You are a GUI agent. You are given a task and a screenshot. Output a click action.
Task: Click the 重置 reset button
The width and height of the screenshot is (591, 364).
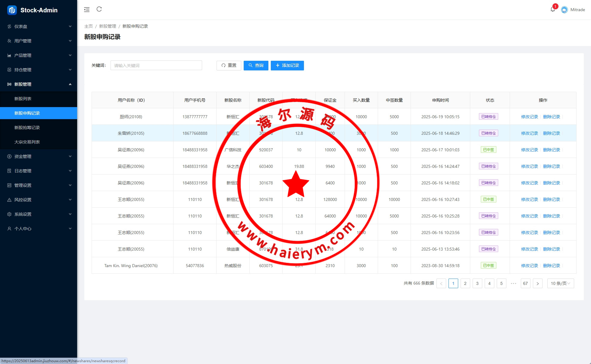click(229, 65)
